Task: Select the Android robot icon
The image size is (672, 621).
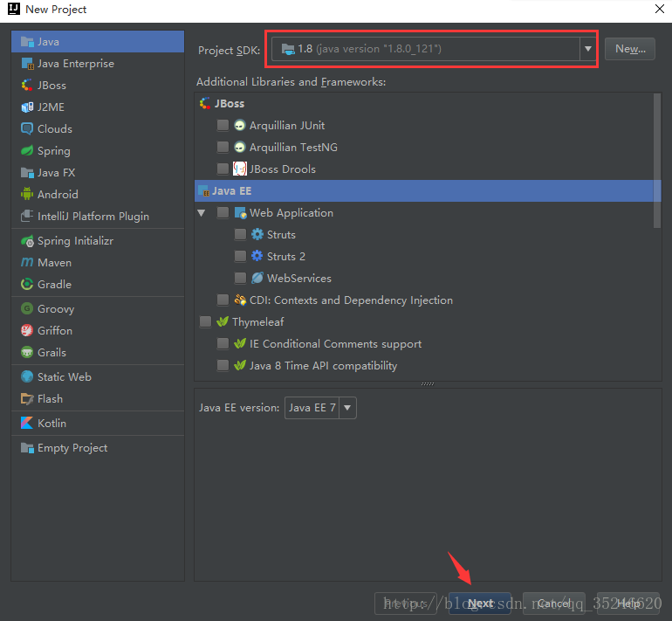Action: (27, 194)
